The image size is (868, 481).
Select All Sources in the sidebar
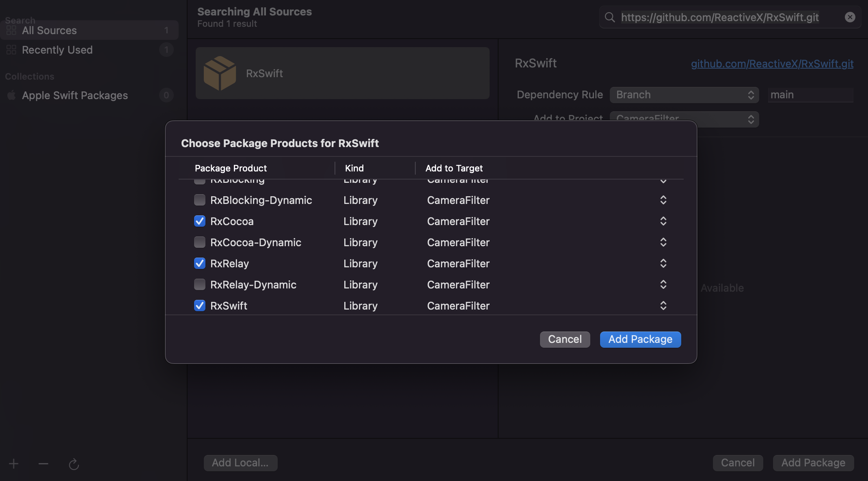click(49, 30)
